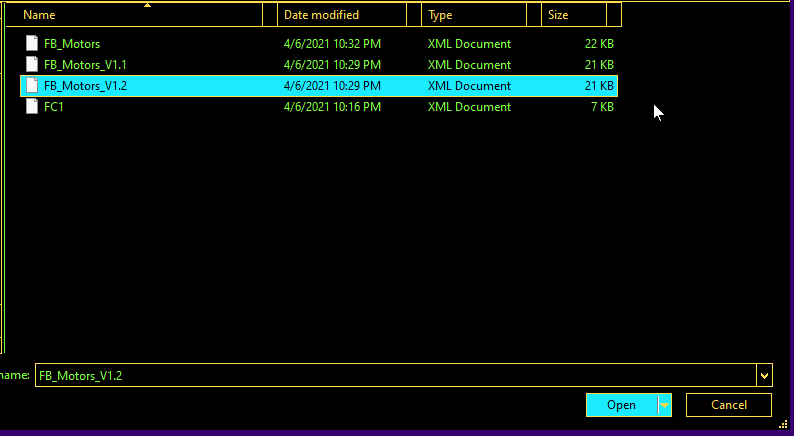The width and height of the screenshot is (794, 436).
Task: Click the Cancel button
Action: tap(729, 405)
